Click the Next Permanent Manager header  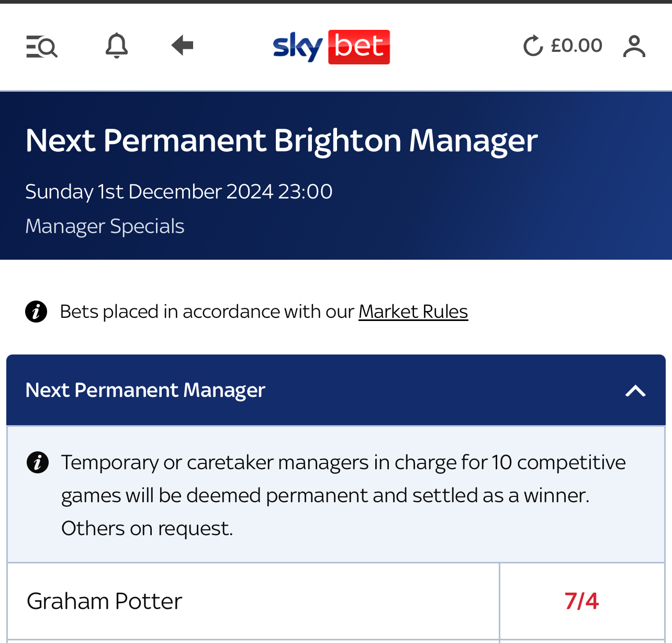click(336, 390)
